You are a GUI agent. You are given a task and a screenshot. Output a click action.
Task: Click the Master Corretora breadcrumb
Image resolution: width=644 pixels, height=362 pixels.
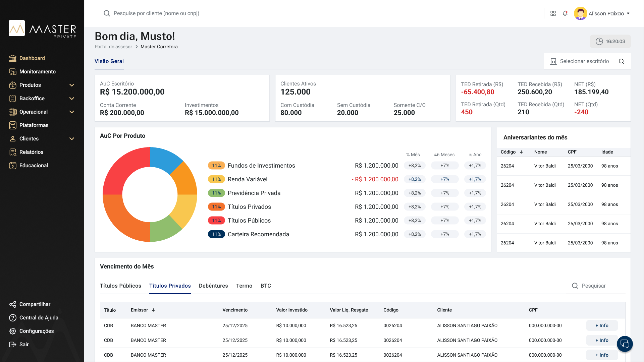[159, 47]
